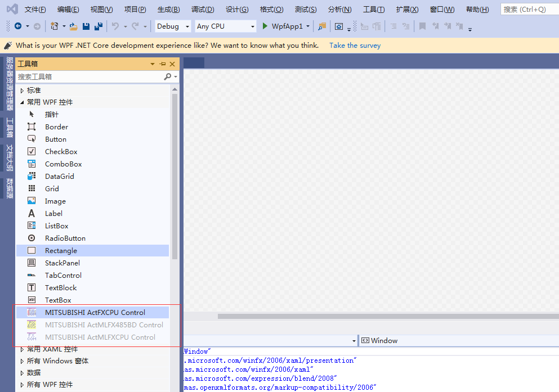The image size is (559, 392).
Task: Open the Any CPU platform dropdown
Action: click(225, 26)
